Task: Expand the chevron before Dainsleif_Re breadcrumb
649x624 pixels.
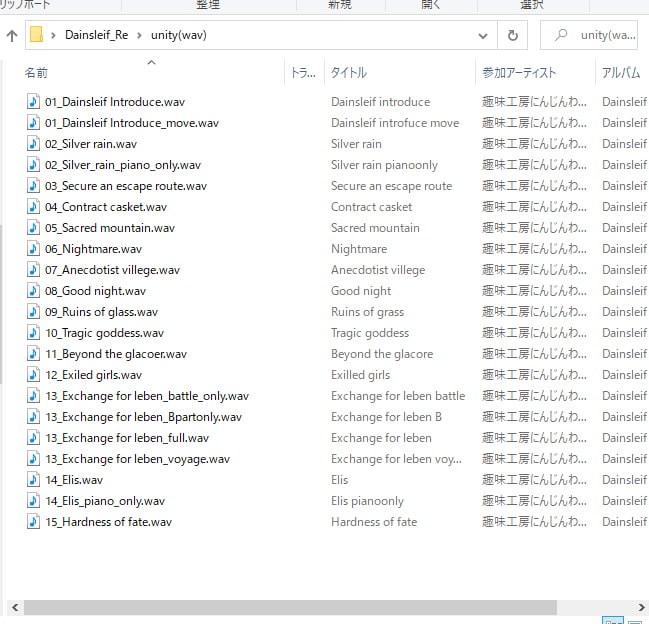Action: click(53, 35)
